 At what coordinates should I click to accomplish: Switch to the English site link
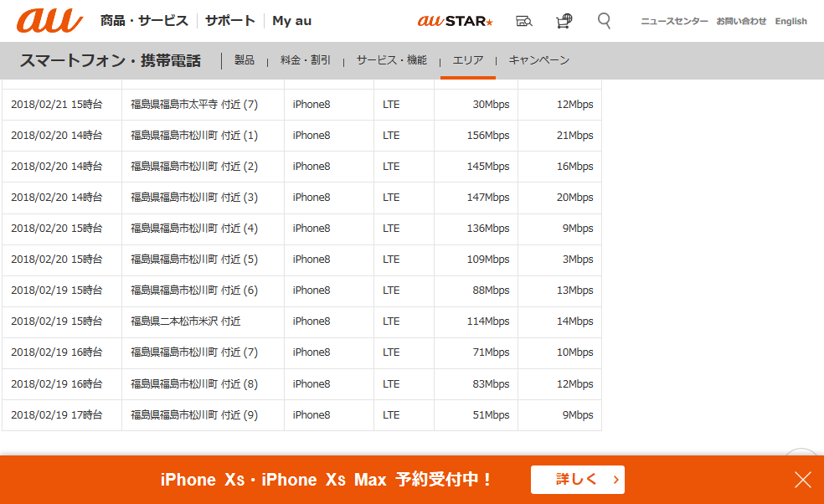point(791,21)
